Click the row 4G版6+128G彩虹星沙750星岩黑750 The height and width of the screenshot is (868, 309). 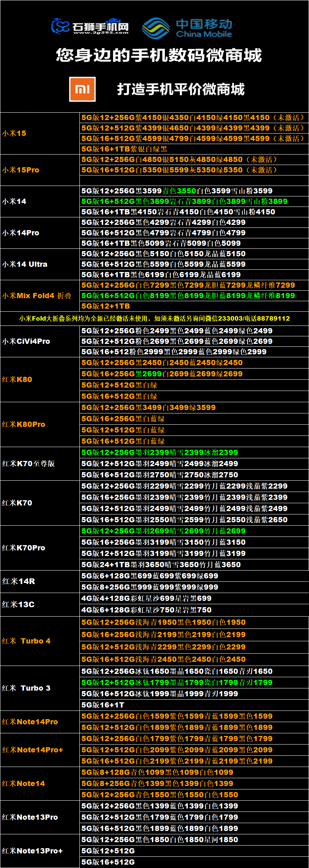tap(194, 610)
